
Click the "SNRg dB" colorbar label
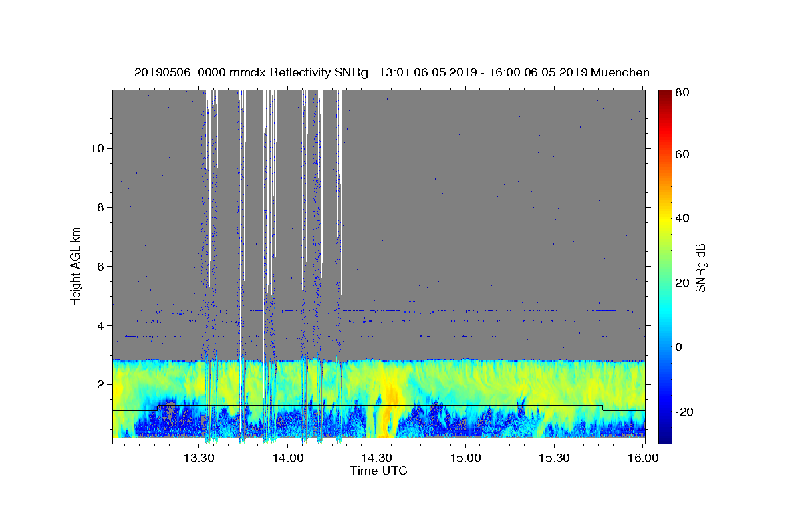[x=701, y=267]
